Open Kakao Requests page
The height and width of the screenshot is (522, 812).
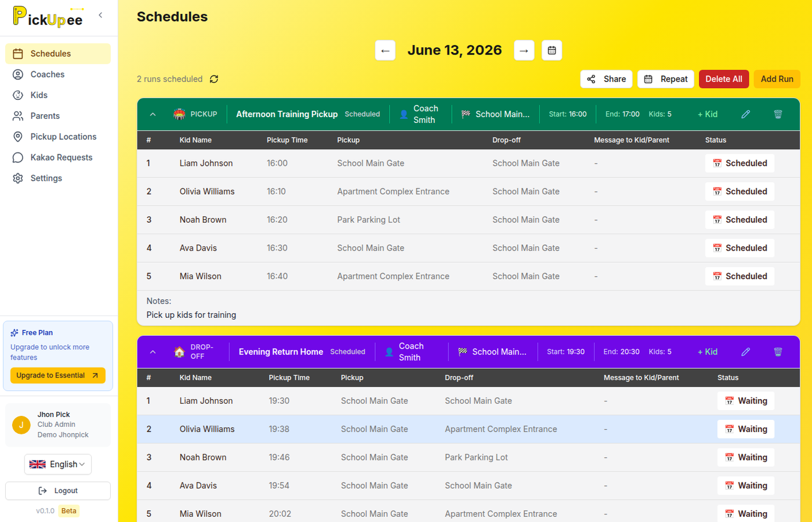coord(58,158)
